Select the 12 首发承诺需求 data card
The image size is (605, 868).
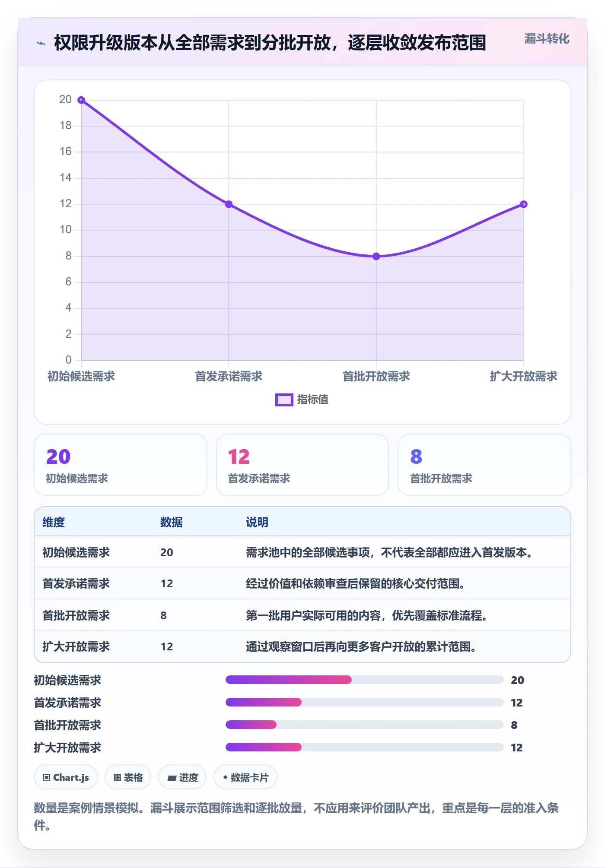[302, 465]
